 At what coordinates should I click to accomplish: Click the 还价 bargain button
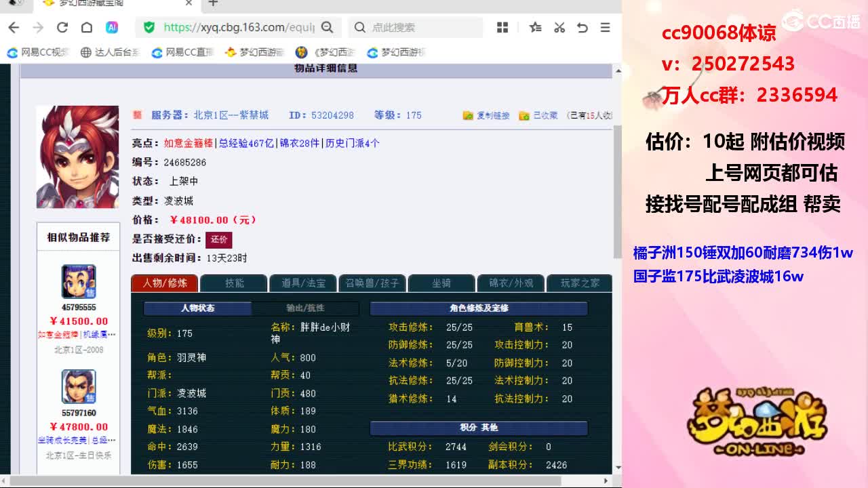point(219,239)
